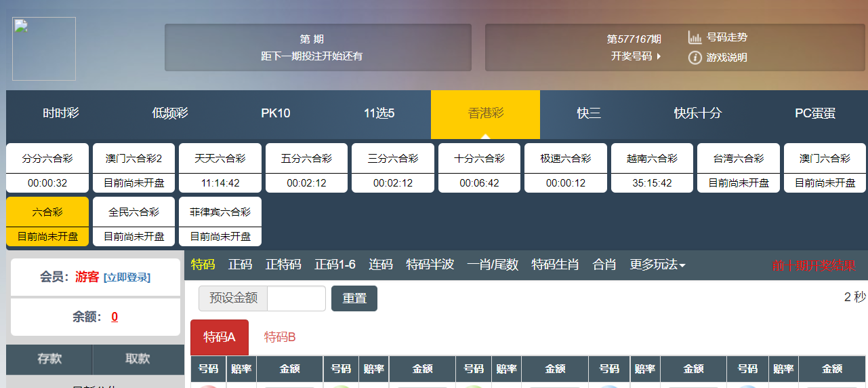The image size is (868, 388).
Task: Open the 特码半波 play type menu item
Action: click(430, 265)
